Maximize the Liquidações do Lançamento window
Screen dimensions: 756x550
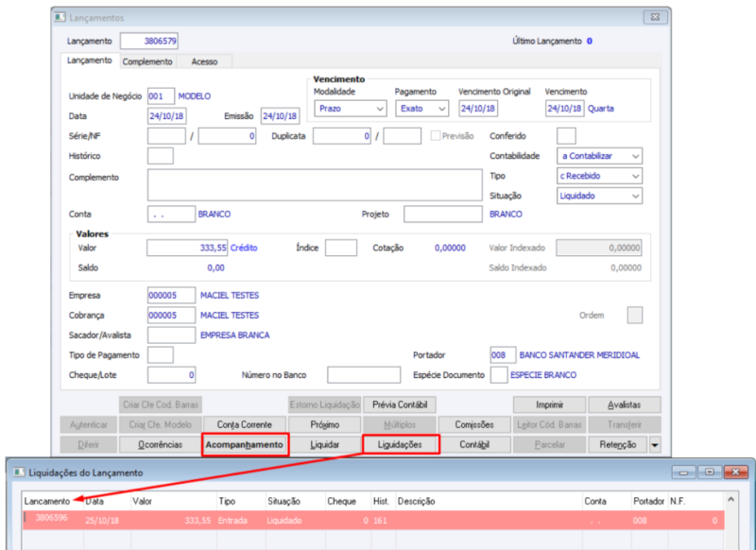click(710, 472)
